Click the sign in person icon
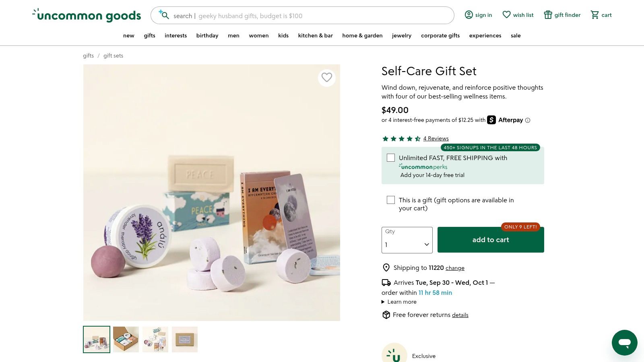The image size is (644, 362). tap(469, 15)
